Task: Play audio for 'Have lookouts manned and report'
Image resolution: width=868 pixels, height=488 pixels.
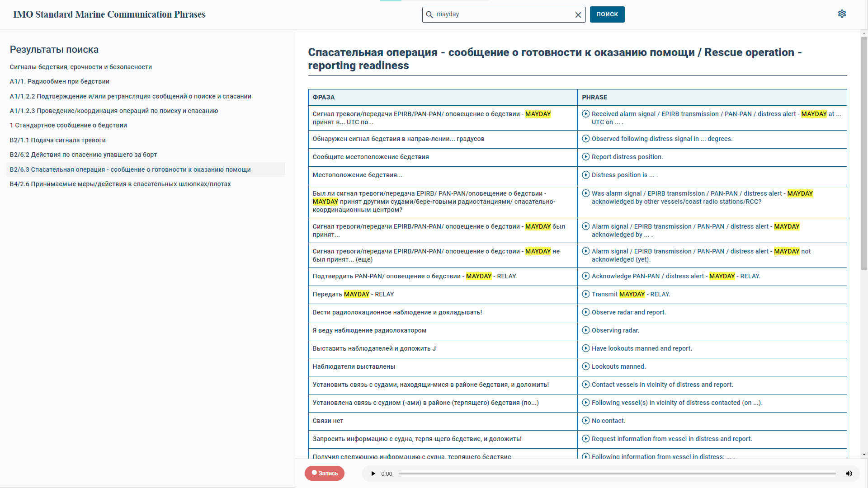Action: 586,348
